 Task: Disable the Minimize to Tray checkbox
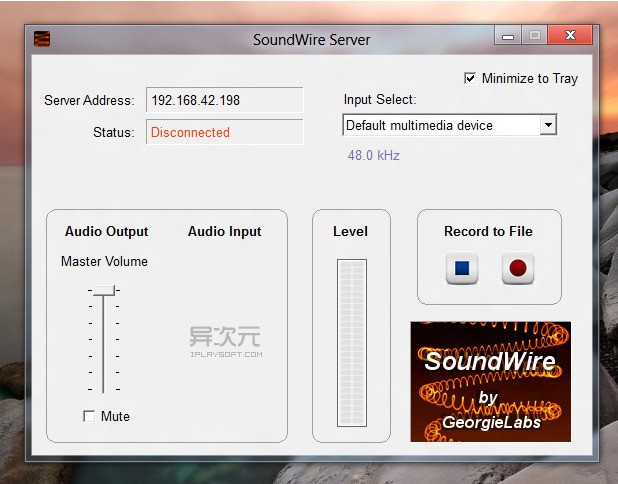pyautogui.click(x=470, y=78)
